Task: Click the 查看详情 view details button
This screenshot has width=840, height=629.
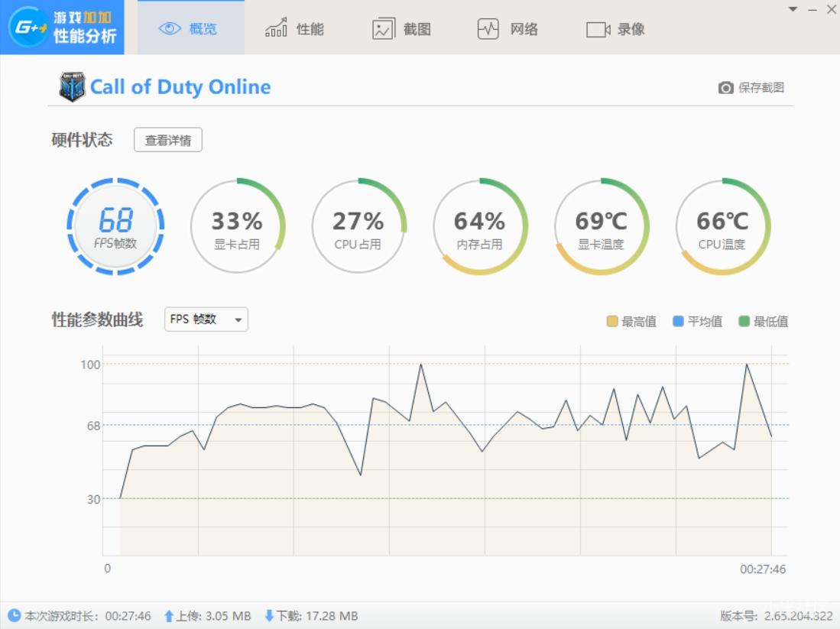Action: click(168, 140)
